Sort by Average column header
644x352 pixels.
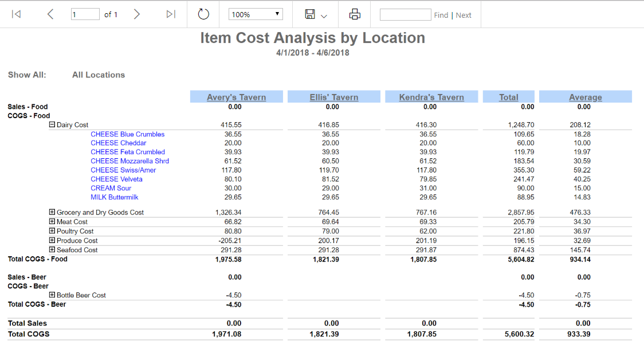click(585, 97)
